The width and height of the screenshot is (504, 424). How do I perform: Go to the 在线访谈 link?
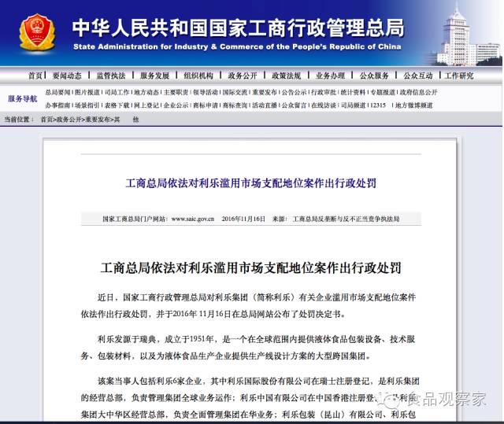click(324, 105)
